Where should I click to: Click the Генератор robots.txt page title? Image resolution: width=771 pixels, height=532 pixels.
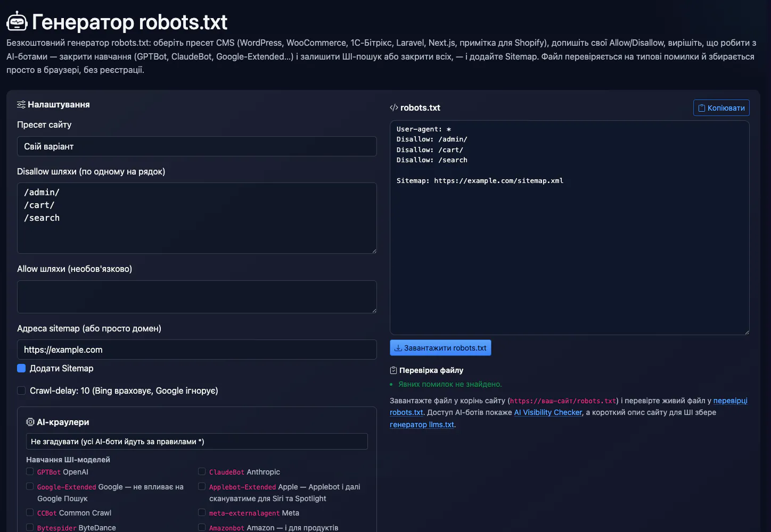click(129, 22)
